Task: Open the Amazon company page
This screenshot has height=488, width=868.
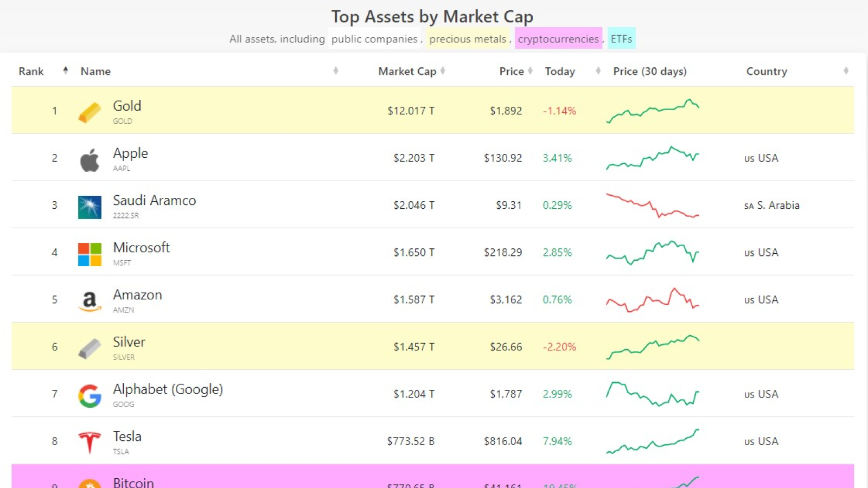Action: [137, 294]
